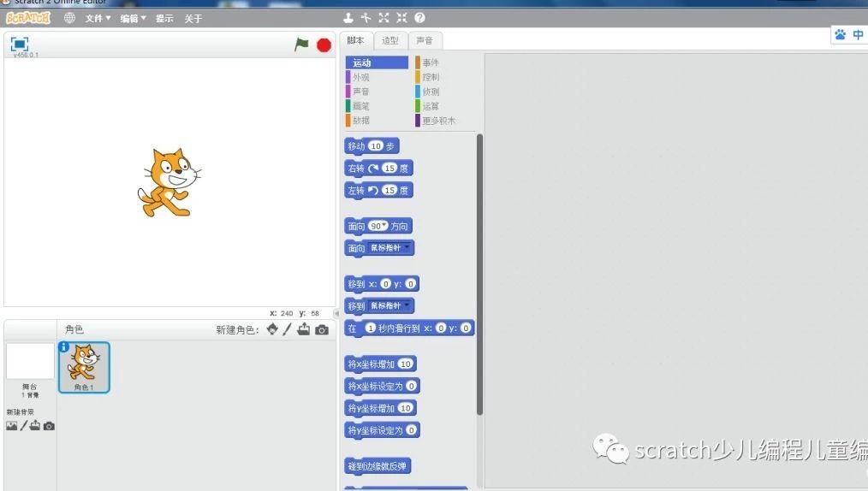Click the block help question icon
The height and width of the screenshot is (491, 868).
419,18
